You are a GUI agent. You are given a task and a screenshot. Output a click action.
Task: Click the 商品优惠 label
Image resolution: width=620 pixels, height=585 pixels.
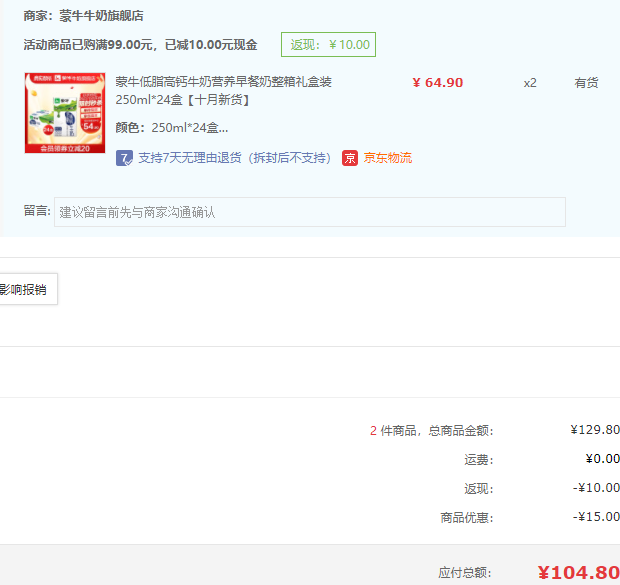[x=467, y=517]
